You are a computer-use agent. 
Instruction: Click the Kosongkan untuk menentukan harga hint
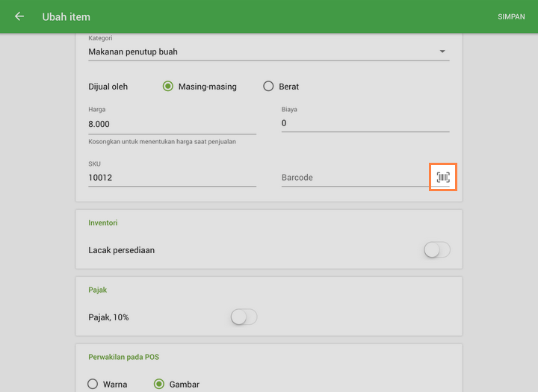[162, 141]
